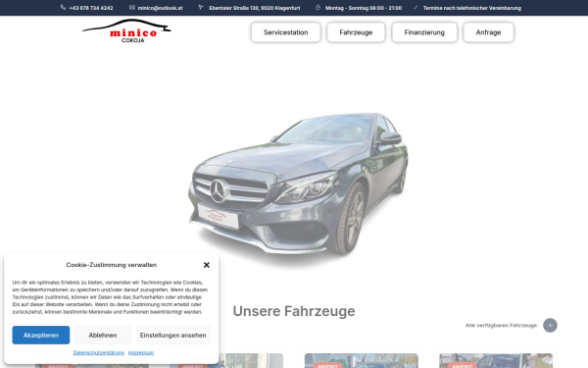Open the minico Cokoja logo homepage
Viewport: 588px width, 368px height.
126,30
